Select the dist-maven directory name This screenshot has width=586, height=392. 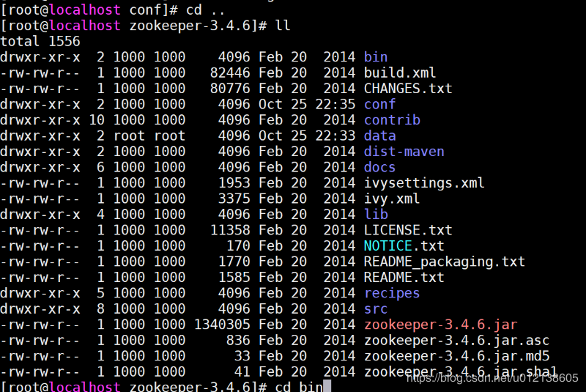click(x=404, y=152)
